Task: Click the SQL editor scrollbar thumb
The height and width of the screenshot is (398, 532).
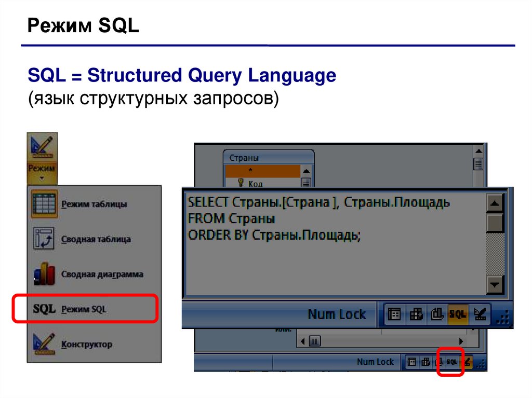Action: click(x=495, y=223)
